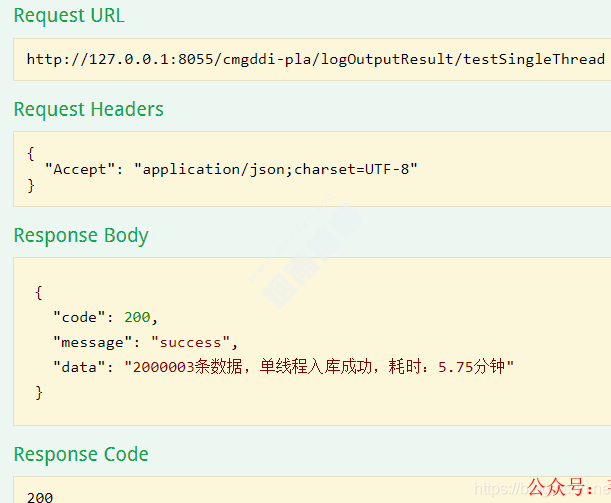Click the closing brace in Response Body

pyautogui.click(x=39, y=393)
